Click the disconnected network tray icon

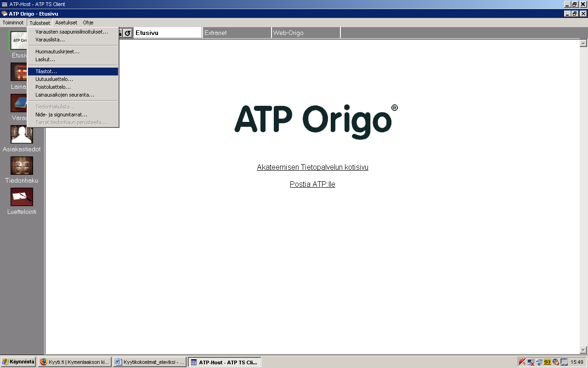click(x=531, y=362)
